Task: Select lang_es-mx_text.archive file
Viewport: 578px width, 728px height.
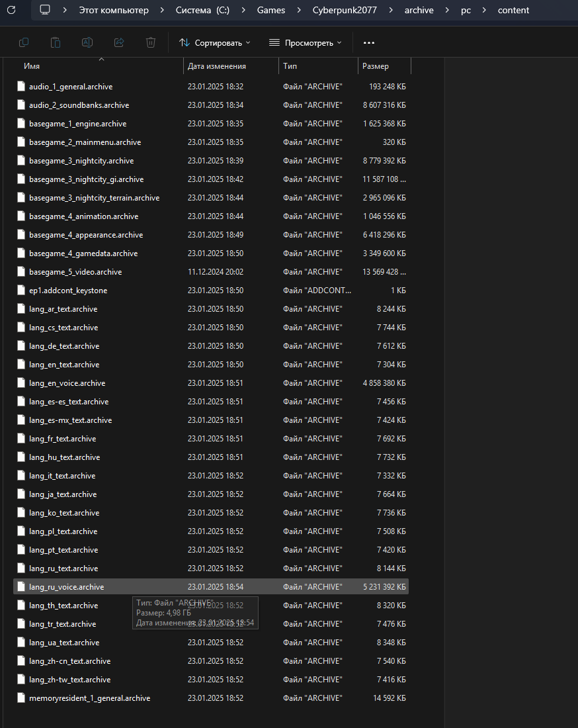Action: (211, 420)
